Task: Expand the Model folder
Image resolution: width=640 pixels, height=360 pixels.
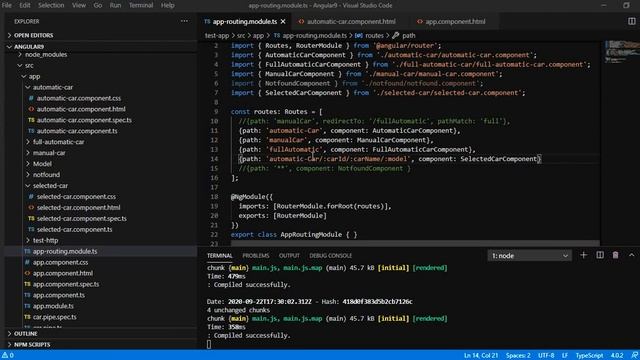Action: 42,164
